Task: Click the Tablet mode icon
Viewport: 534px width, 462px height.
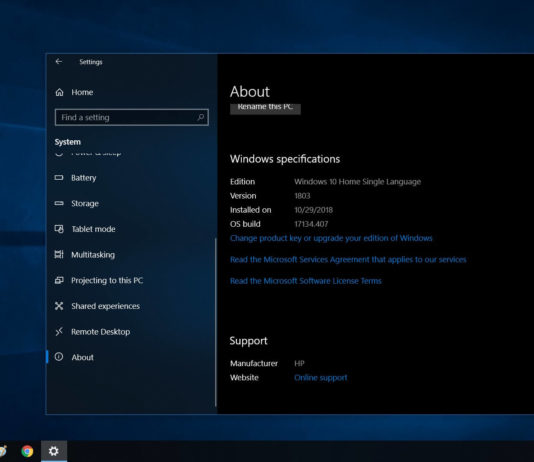Action: 59,229
